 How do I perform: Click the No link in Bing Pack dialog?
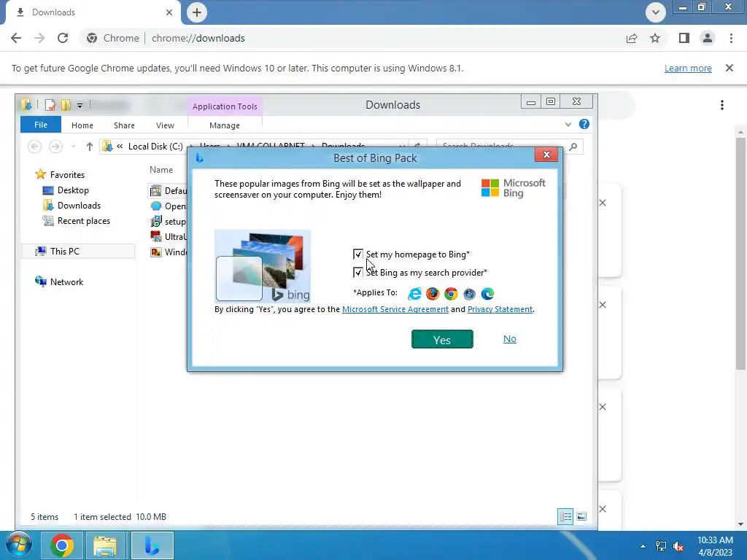(510, 338)
